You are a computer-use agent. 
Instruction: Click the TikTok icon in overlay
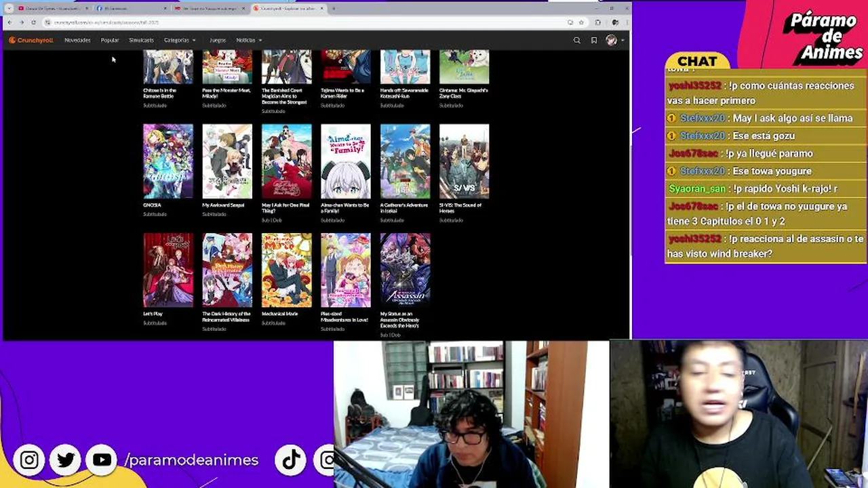tap(291, 460)
